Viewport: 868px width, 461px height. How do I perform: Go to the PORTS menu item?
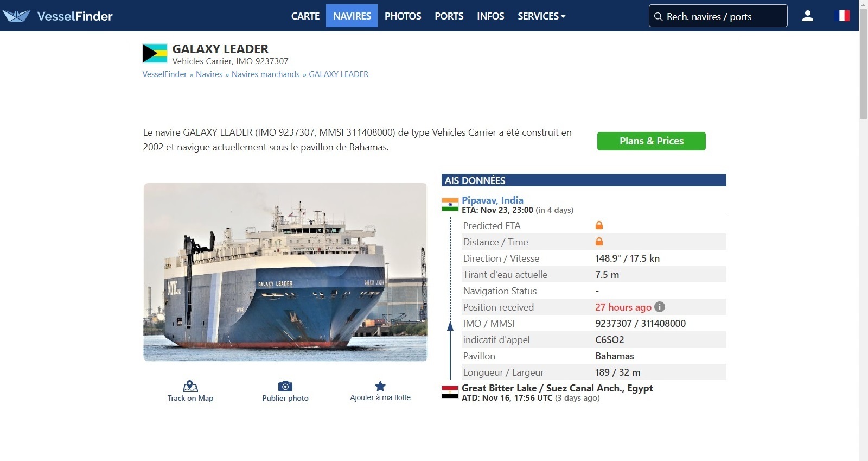click(x=449, y=16)
